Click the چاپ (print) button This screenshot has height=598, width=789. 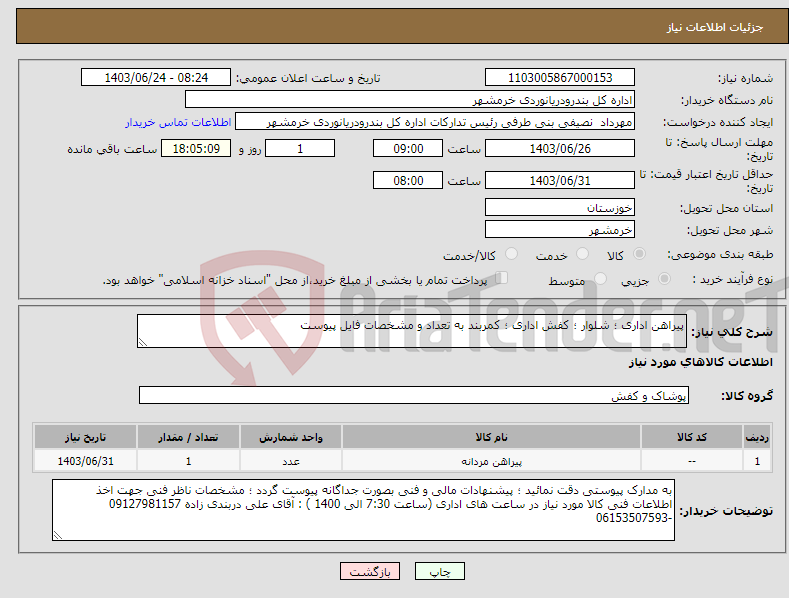[x=439, y=571]
